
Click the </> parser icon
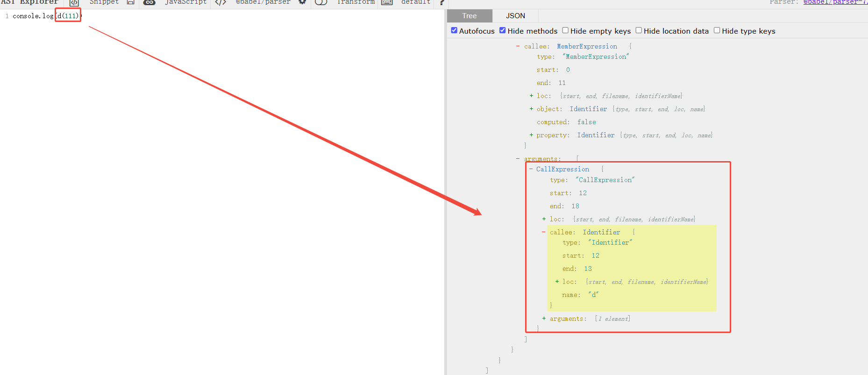click(x=221, y=2)
